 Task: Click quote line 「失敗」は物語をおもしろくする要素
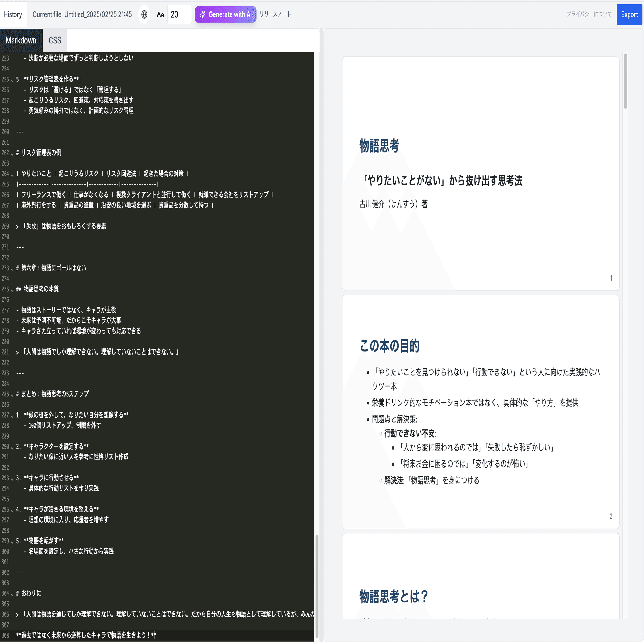tap(61, 226)
